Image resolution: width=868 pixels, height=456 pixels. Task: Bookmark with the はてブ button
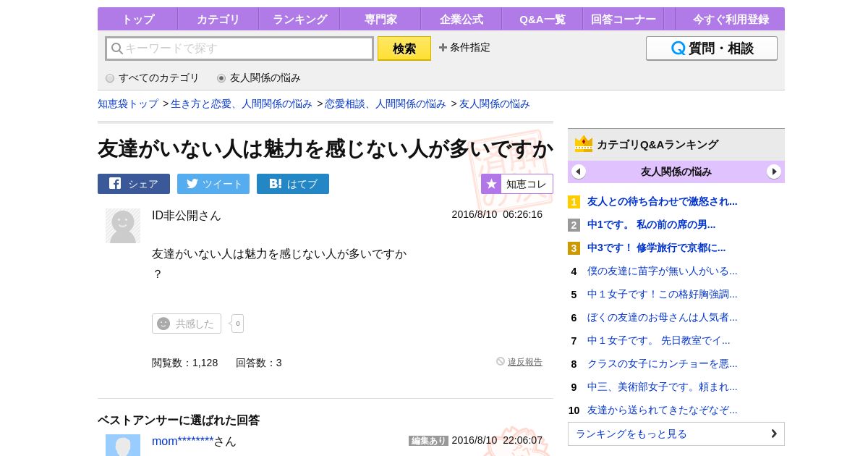[293, 184]
